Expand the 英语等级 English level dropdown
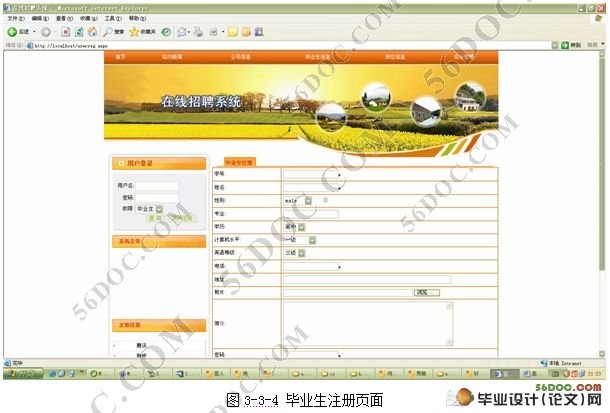This screenshot has height=413, width=610. [x=303, y=253]
